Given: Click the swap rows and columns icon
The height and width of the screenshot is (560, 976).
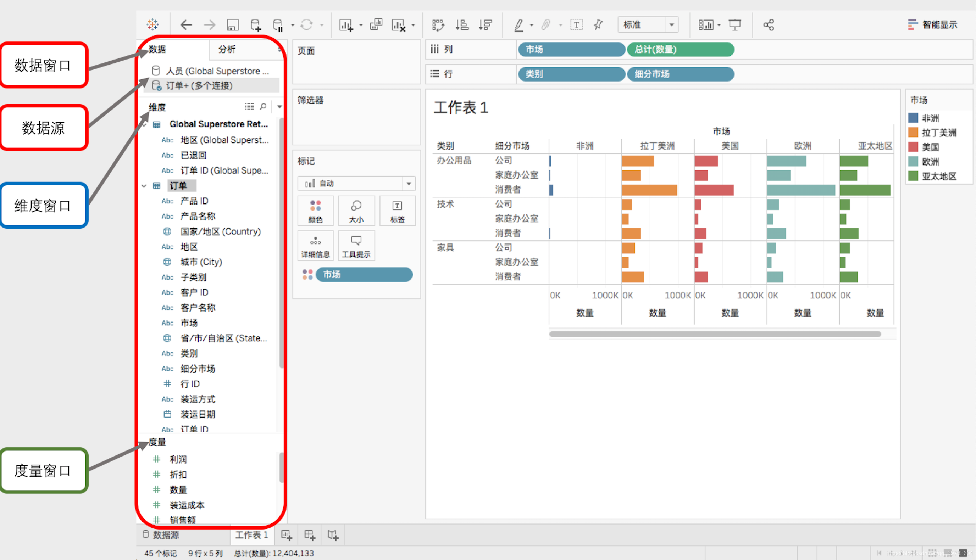Looking at the screenshot, I should (x=438, y=25).
